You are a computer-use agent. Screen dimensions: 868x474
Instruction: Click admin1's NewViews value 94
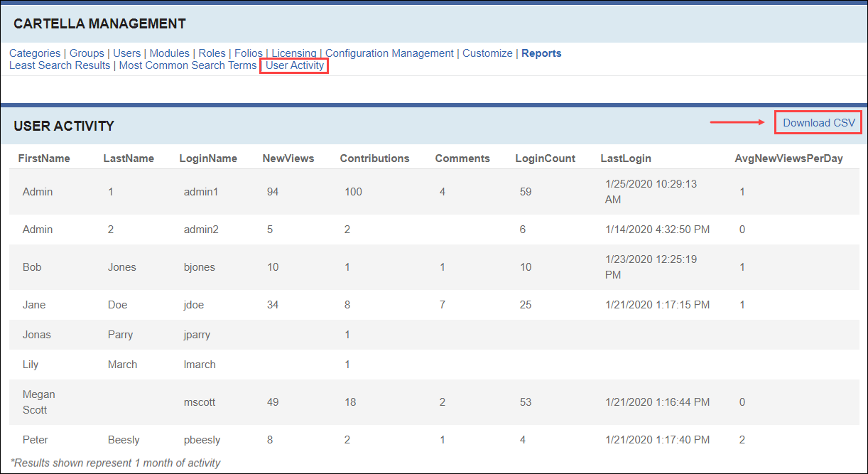pos(273,192)
